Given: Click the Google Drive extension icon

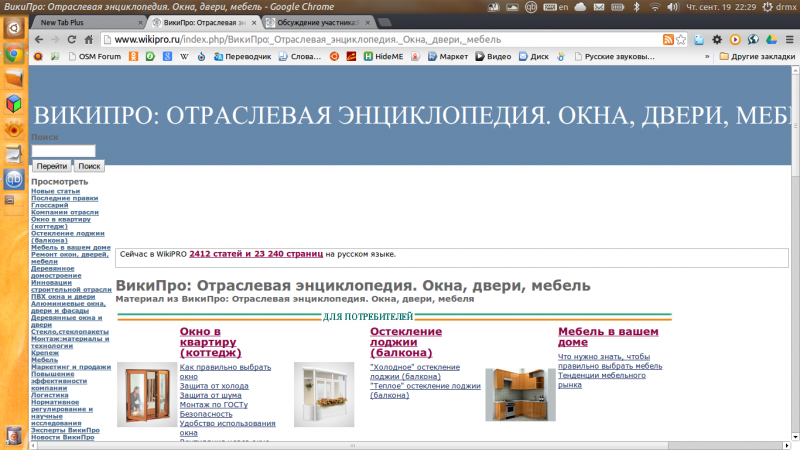Looking at the screenshot, I should tap(771, 40).
